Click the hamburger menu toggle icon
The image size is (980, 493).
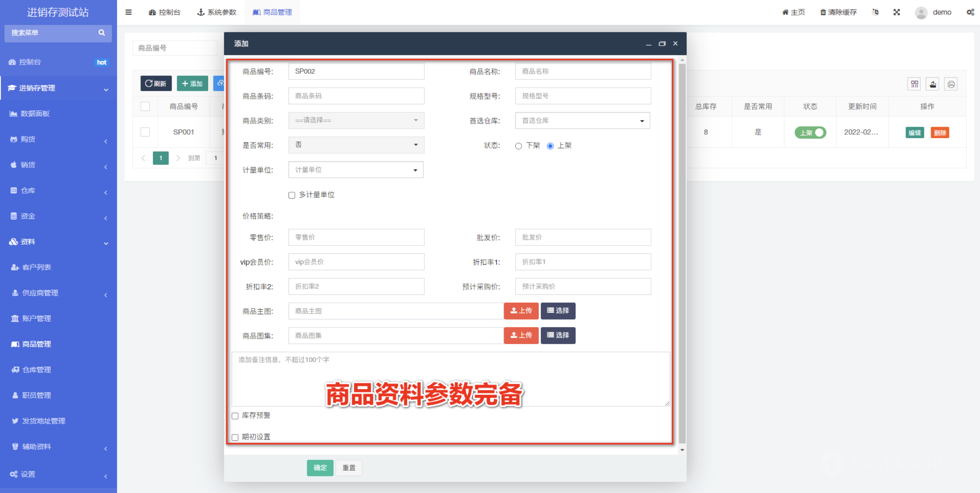(128, 12)
